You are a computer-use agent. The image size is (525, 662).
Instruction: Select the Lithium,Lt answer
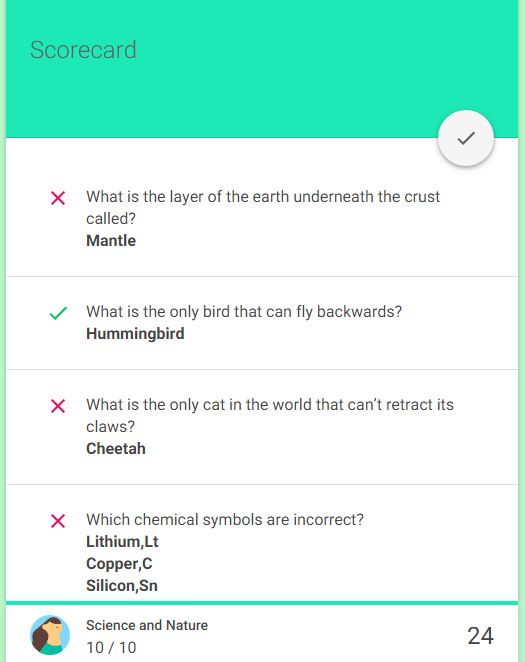122,542
